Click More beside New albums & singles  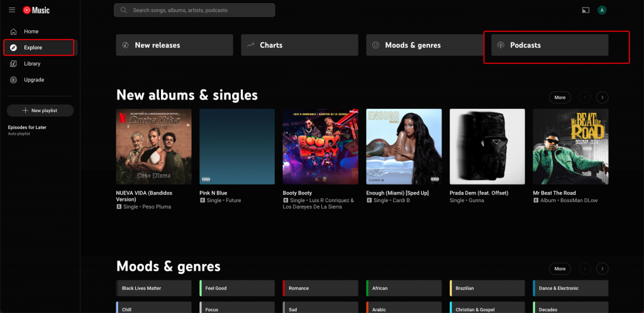point(560,98)
